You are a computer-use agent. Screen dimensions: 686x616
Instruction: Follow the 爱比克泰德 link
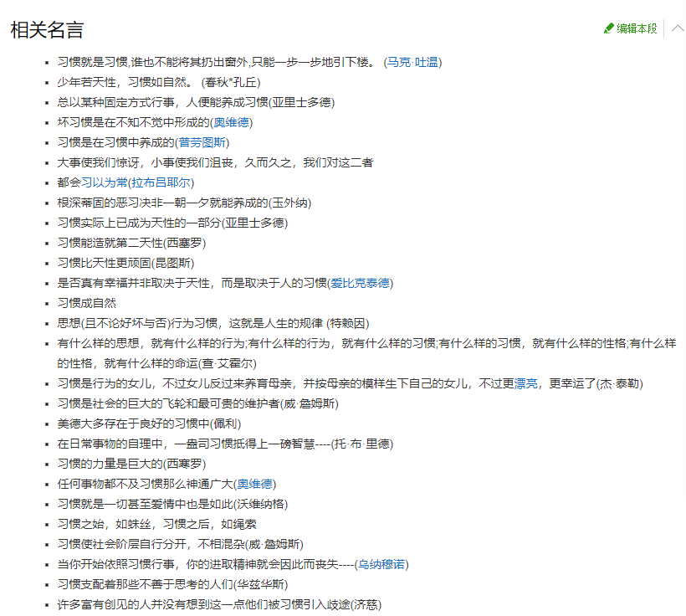360,283
